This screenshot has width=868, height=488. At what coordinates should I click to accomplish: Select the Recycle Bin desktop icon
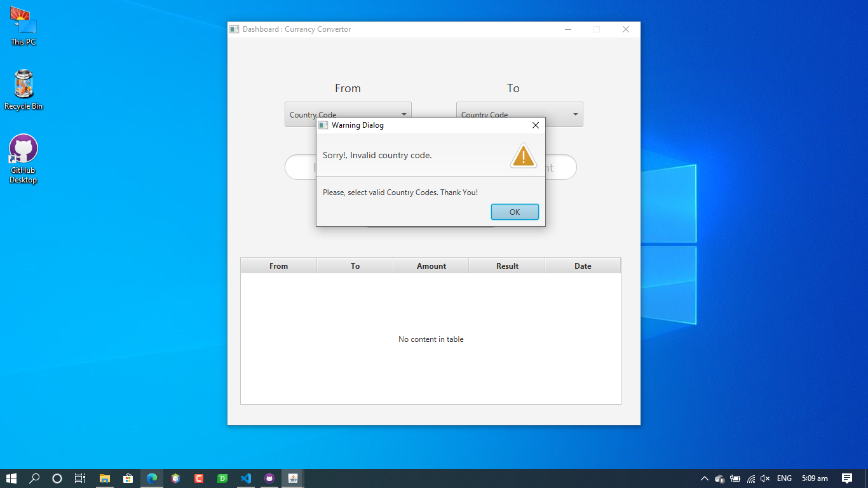24,90
